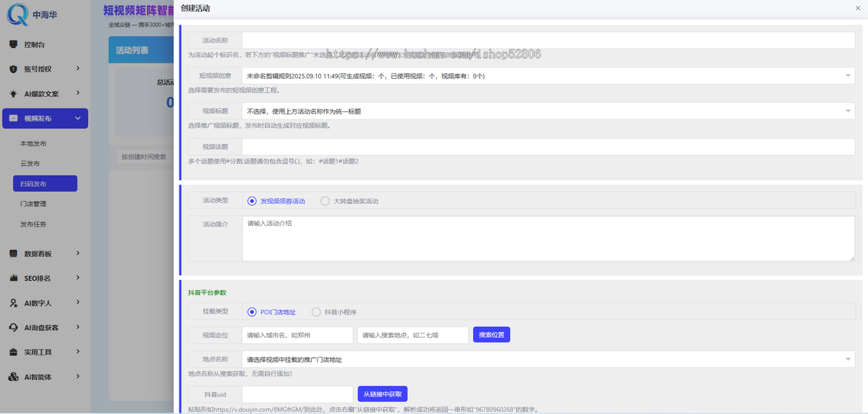Screen dimensions: 868x414
Task: Expand AI询盘获客 sidebar chevron
Action: [x=77, y=327]
